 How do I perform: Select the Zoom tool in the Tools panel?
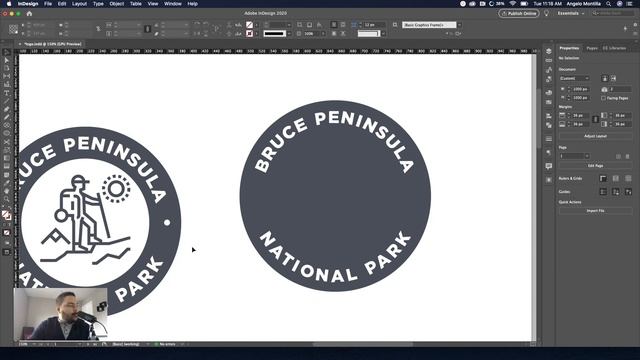pyautogui.click(x=7, y=199)
